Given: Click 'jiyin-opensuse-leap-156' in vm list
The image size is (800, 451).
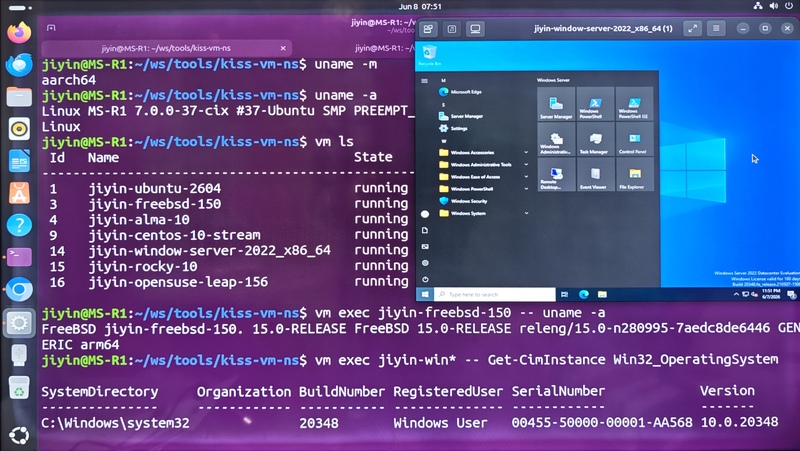Looking at the screenshot, I should [x=178, y=282].
